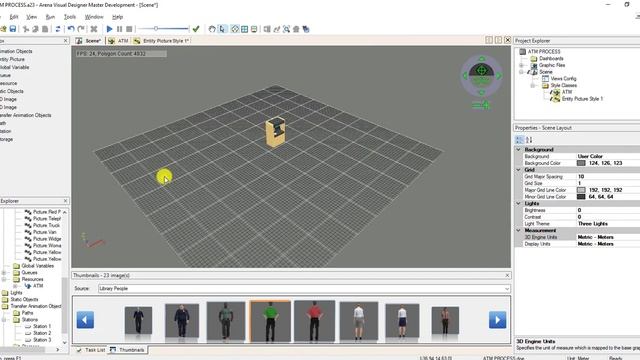Adjust the simulation speed slider

pos(156,29)
